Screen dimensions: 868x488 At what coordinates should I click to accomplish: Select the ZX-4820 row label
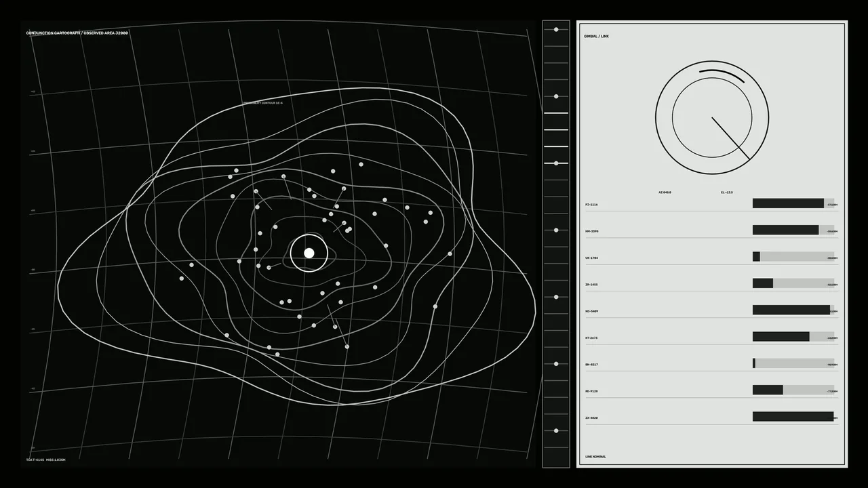click(591, 418)
